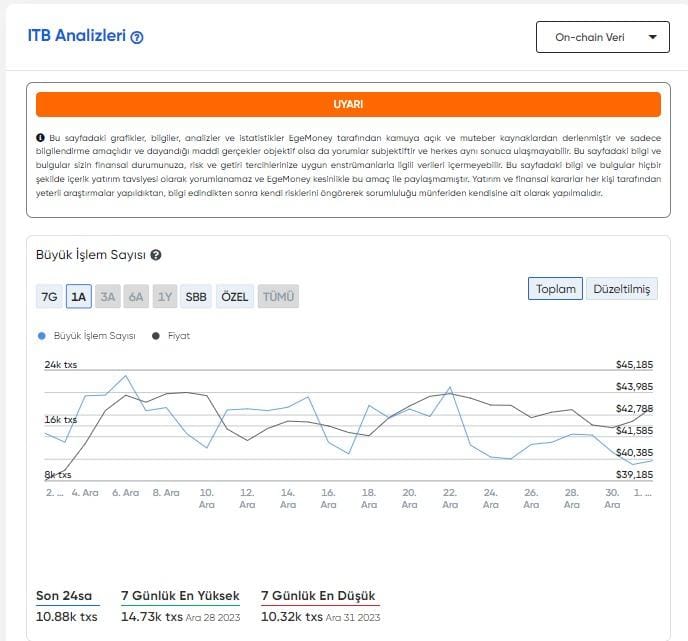Click the 7 Günlük En Düşük statistic
688x641 pixels.
pos(318,597)
